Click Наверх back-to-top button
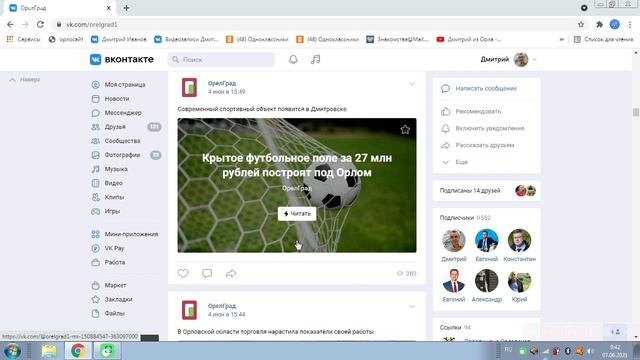Viewport: 640px width, 360px height. pos(24,80)
